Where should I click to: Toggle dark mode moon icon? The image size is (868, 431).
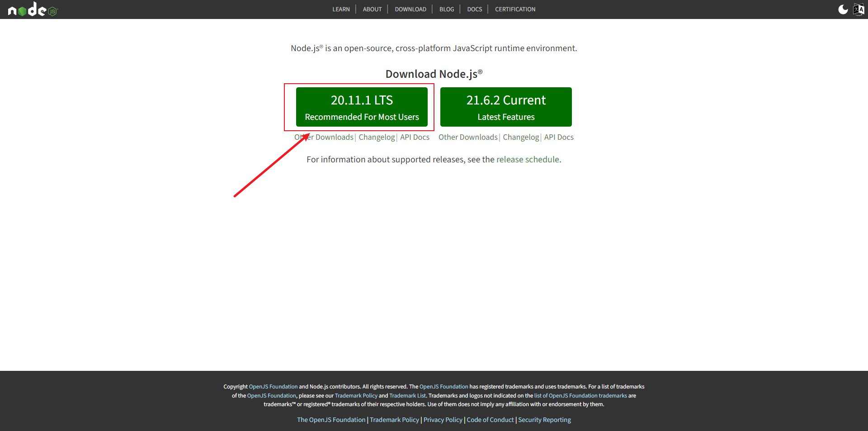(843, 9)
